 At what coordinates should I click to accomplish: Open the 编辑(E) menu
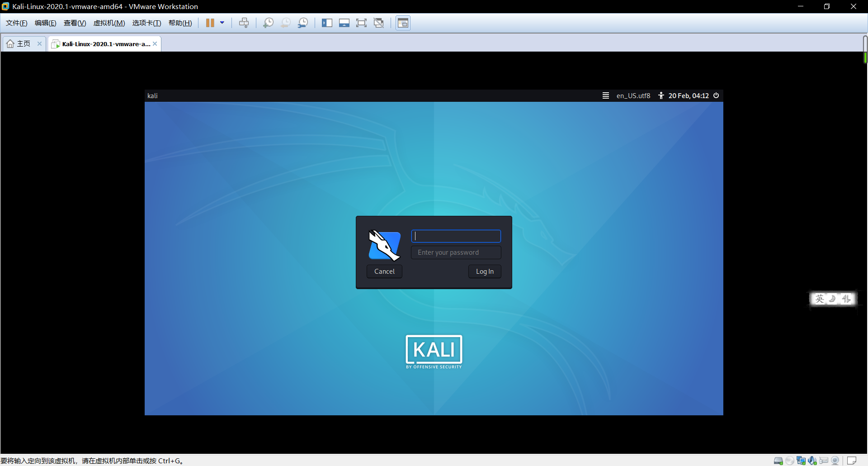(x=46, y=23)
